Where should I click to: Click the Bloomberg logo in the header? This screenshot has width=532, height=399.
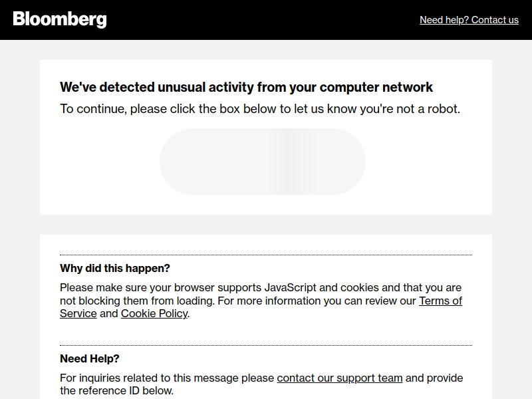tap(60, 19)
